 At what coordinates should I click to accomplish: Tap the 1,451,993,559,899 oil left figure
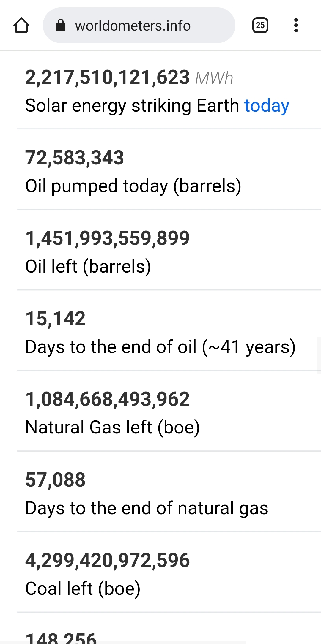pos(107,238)
